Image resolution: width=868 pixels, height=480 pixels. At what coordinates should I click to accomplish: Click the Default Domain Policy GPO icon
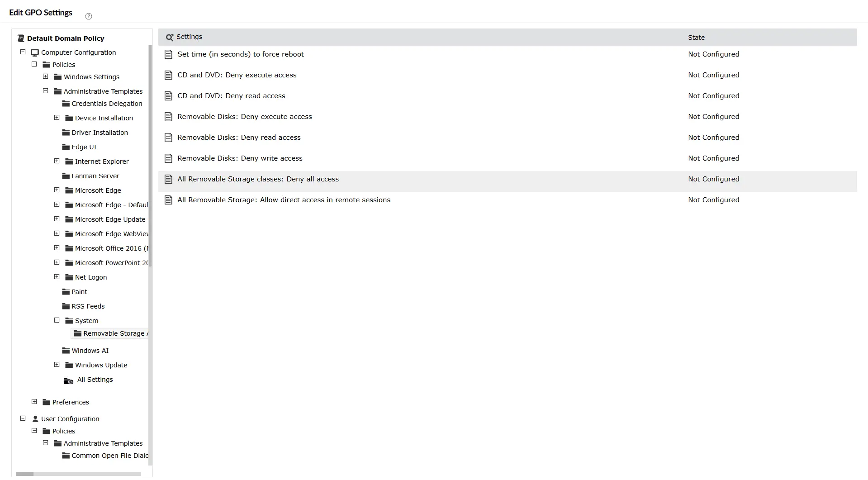pyautogui.click(x=21, y=38)
